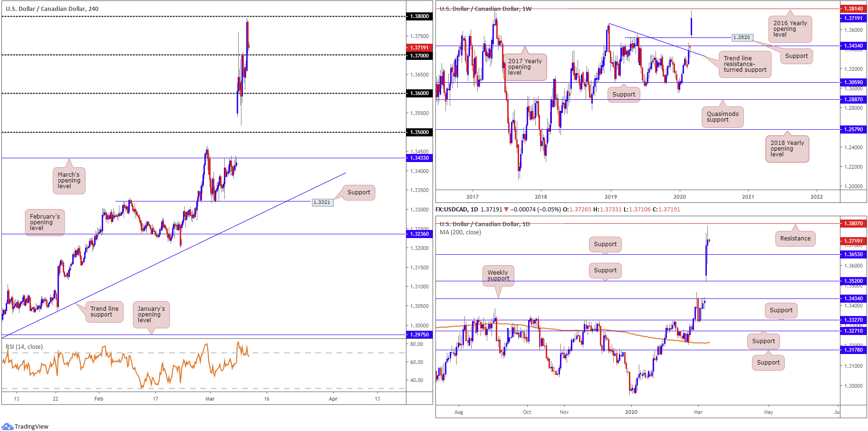Click the TradingView logo
868x431 pixels.
[25, 426]
